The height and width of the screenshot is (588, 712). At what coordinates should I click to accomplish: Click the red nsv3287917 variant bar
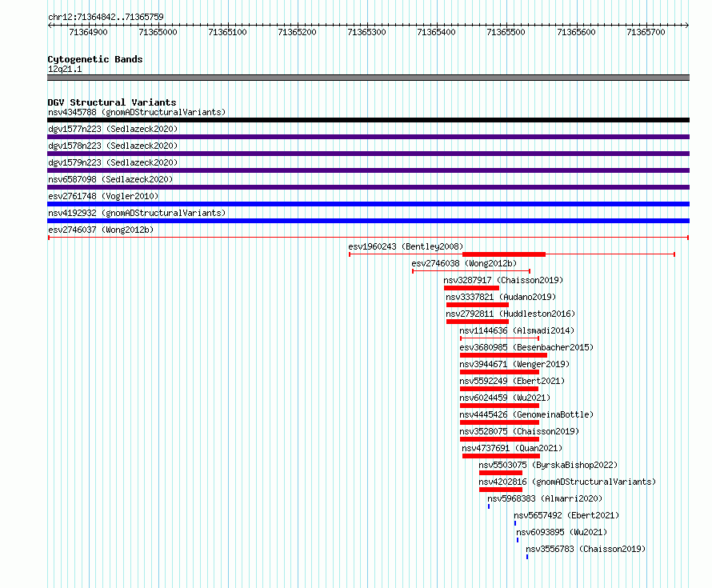(471, 288)
